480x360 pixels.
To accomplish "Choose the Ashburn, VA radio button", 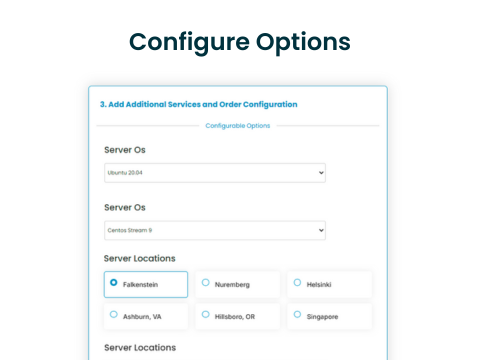I will [x=114, y=314].
